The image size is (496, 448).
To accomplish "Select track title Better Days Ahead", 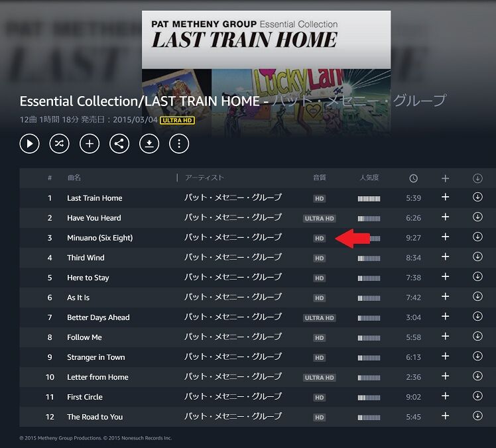I will pos(98,317).
